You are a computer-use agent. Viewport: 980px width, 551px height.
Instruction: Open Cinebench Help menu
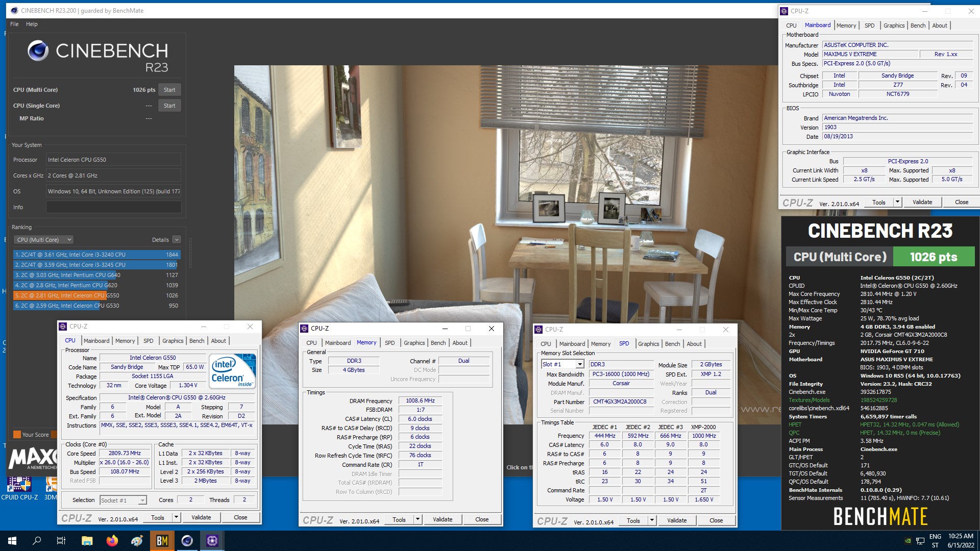click(32, 24)
